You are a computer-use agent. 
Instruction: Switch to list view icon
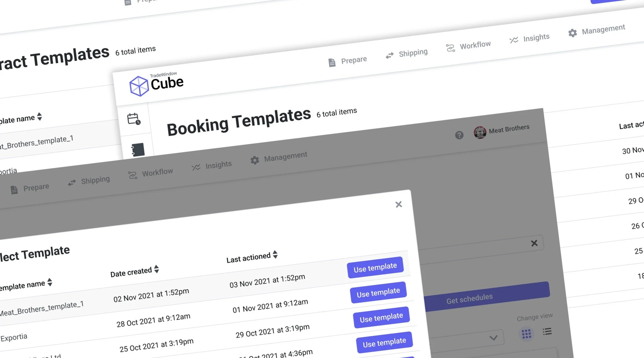pos(547,331)
